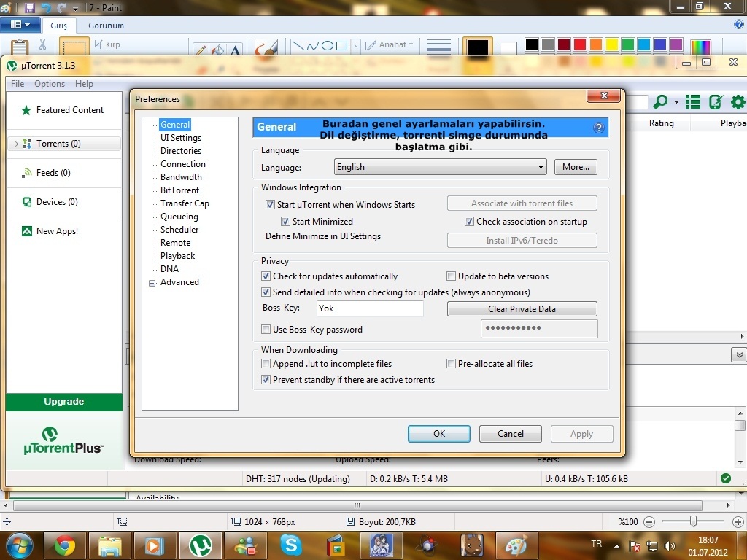This screenshot has height=560, width=747.
Task: Open Paint line thickness selector
Action: coord(438,46)
